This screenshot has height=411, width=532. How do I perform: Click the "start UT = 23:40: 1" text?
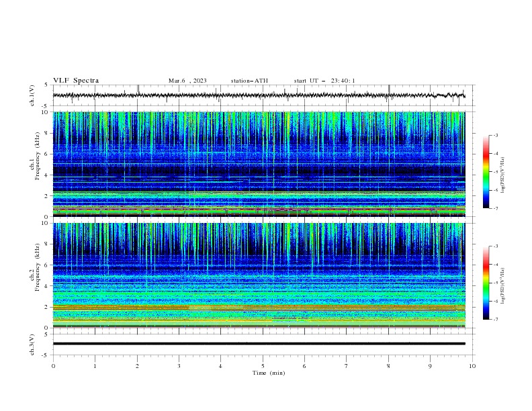tap(324, 81)
